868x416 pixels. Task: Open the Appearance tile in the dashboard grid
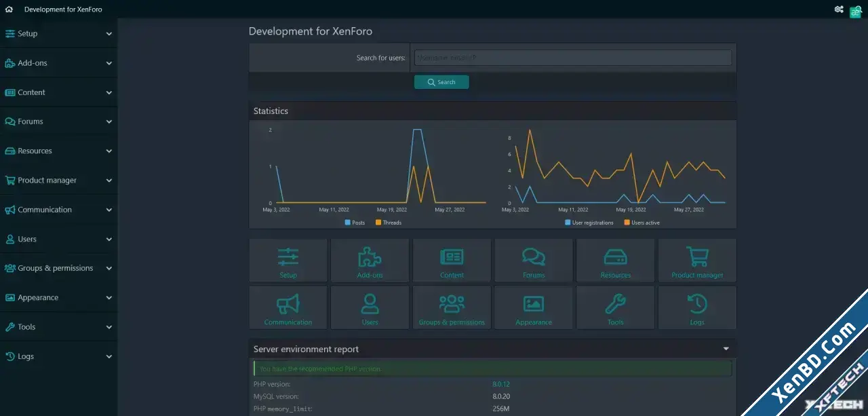[534, 307]
